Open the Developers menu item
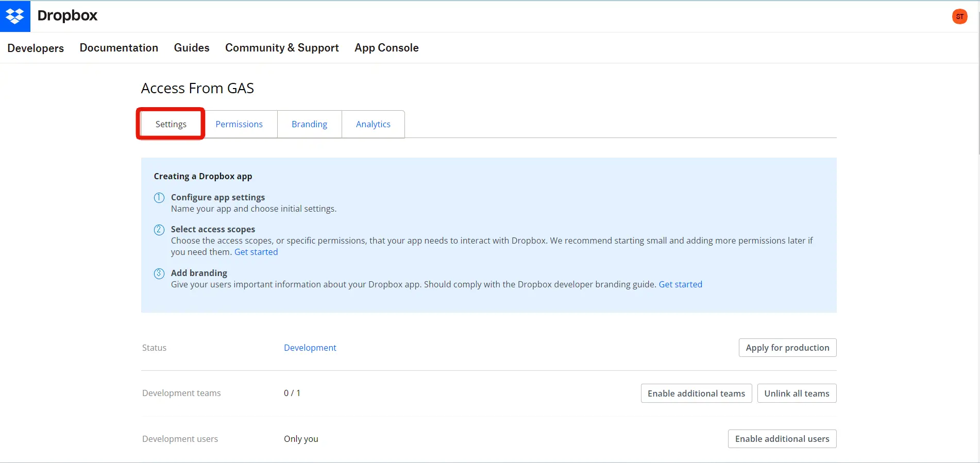 coord(36,48)
